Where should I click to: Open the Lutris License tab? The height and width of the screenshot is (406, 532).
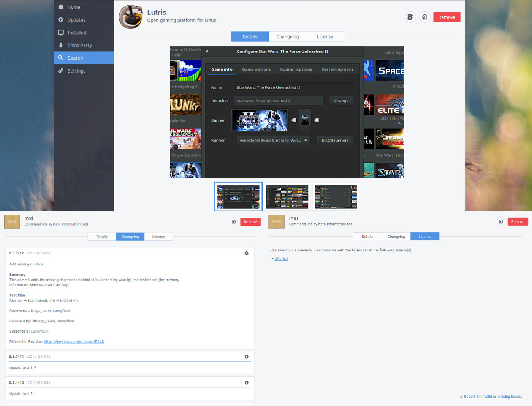click(325, 37)
